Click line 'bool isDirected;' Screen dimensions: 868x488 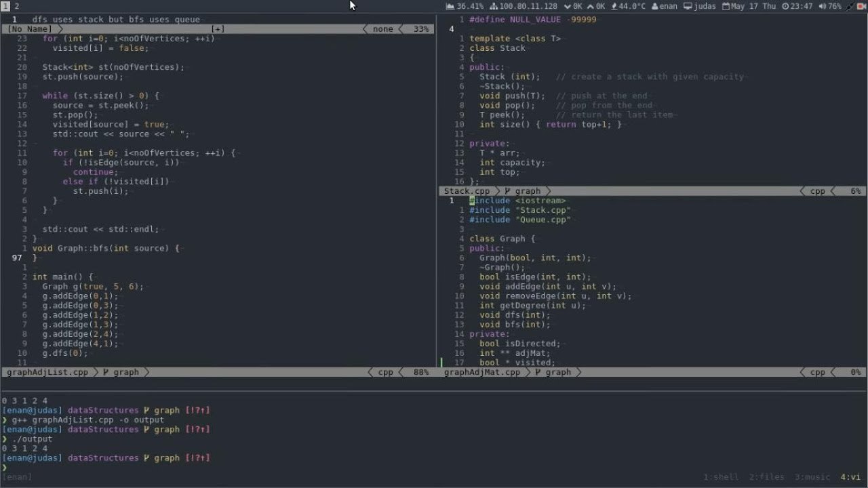tap(520, 344)
